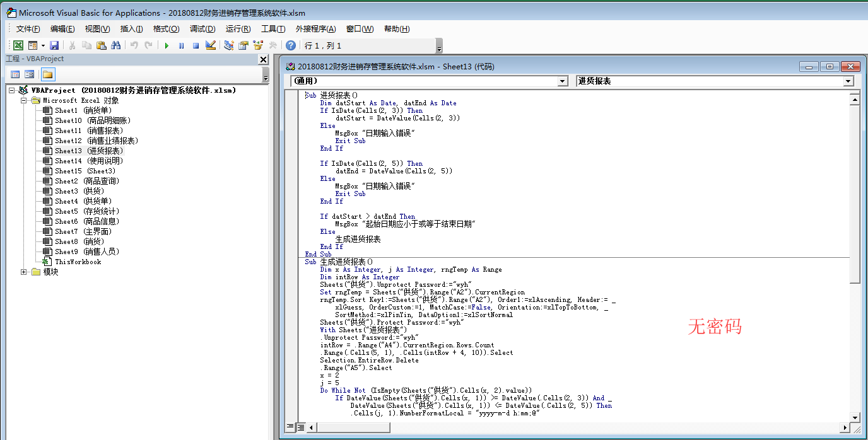This screenshot has height=440, width=868.
Task: Open the 视图 menu
Action: tap(97, 29)
